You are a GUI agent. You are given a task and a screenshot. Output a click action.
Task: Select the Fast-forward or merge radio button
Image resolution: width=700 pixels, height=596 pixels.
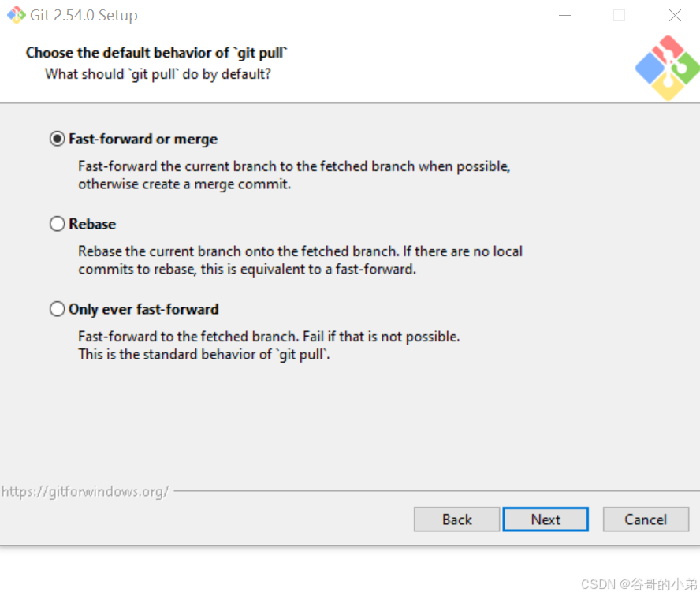pos(57,139)
